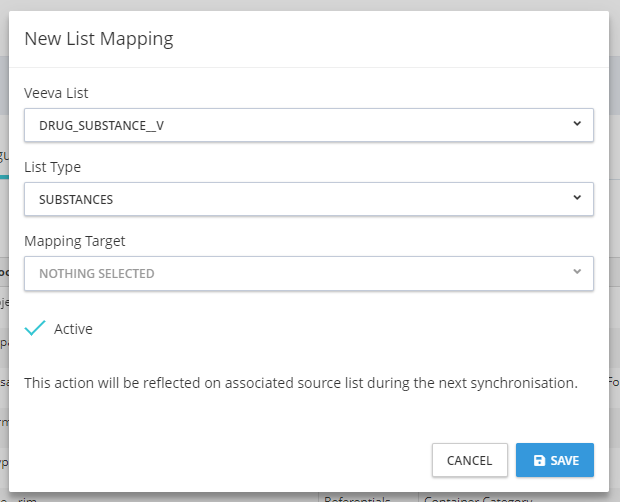Click the Active label text
This screenshot has height=502, width=620.
point(73,329)
